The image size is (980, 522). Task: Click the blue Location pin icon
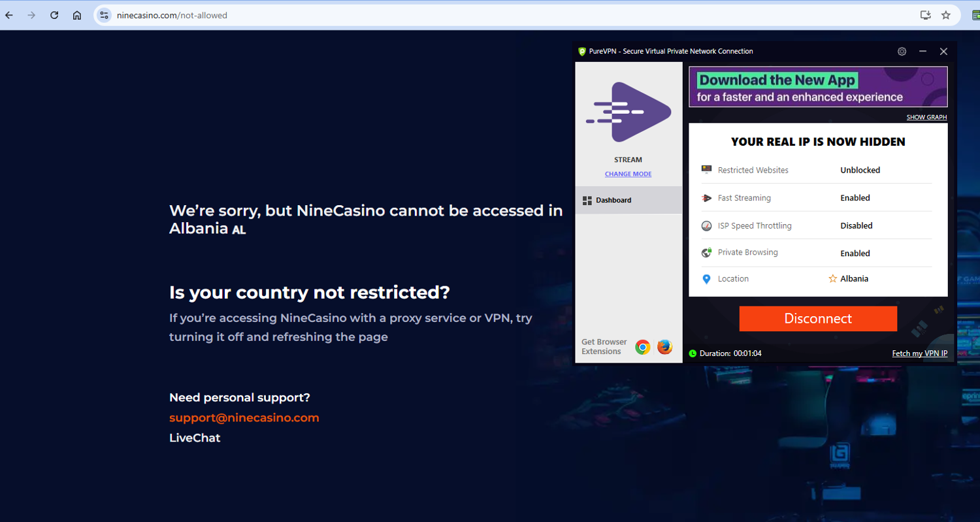706,279
